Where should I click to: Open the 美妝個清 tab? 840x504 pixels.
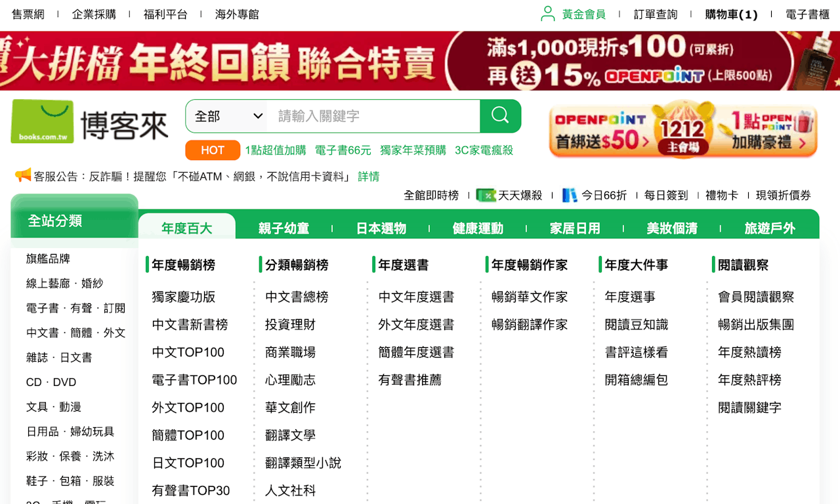(671, 228)
